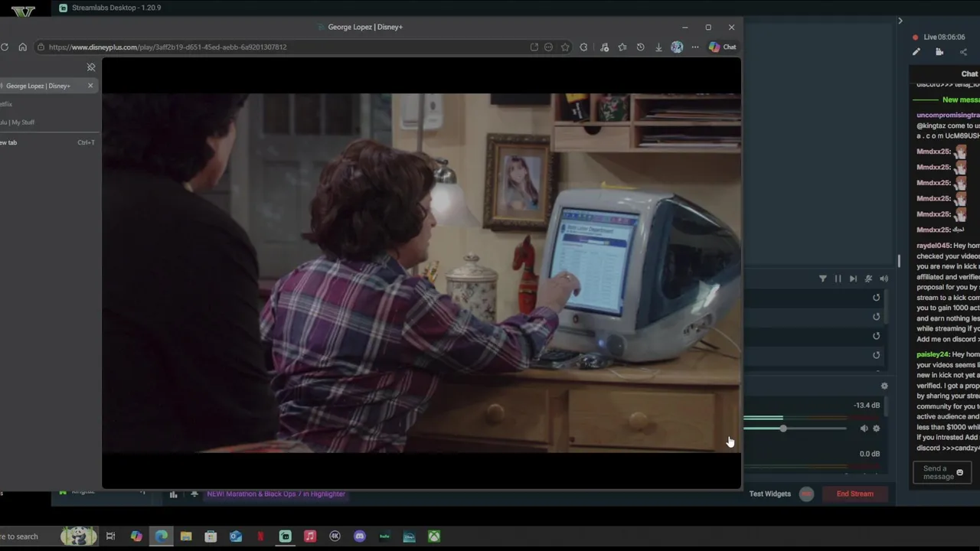Click End Stream in Streamlabs

point(854,494)
